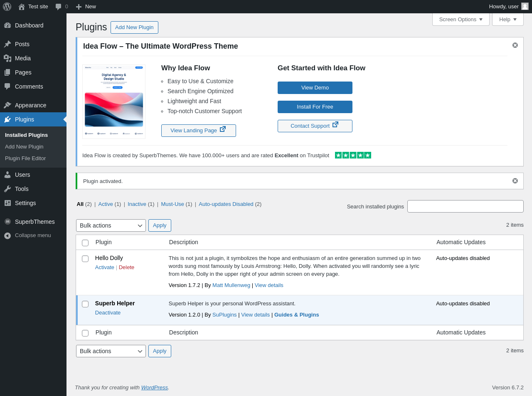Open Guides & Plugins link
The height and width of the screenshot is (396, 532).
point(297,314)
